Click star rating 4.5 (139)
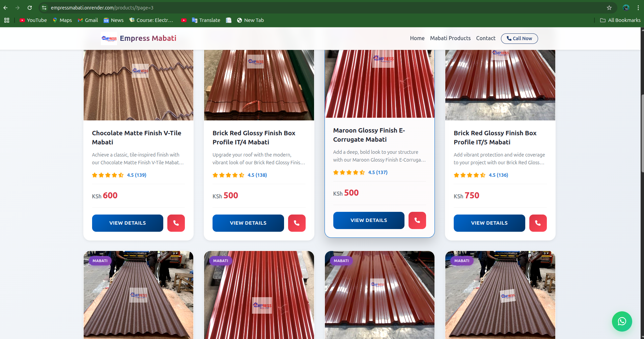The height and width of the screenshot is (339, 644). (x=119, y=175)
